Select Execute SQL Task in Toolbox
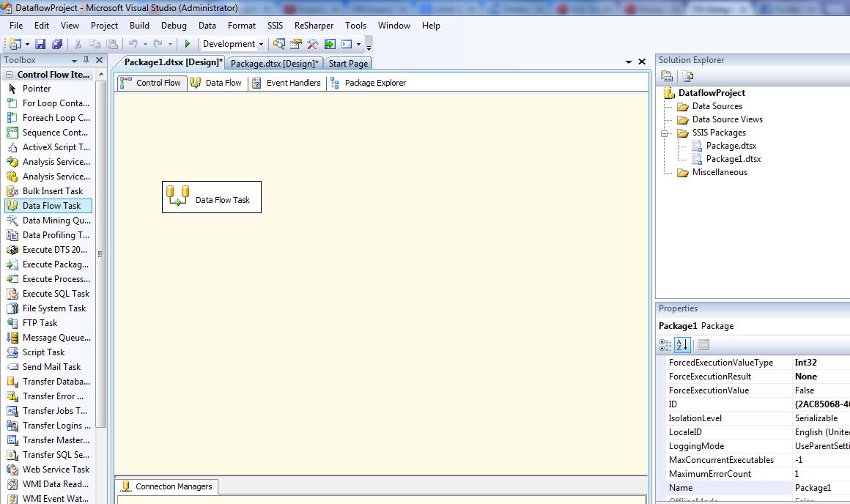The width and height of the screenshot is (850, 504). click(x=56, y=294)
